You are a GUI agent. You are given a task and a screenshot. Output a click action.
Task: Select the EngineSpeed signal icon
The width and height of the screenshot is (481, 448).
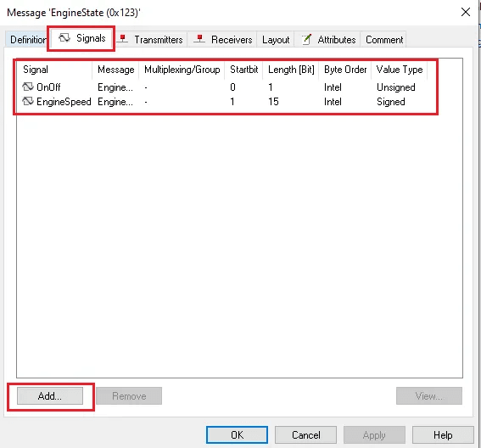pos(28,101)
